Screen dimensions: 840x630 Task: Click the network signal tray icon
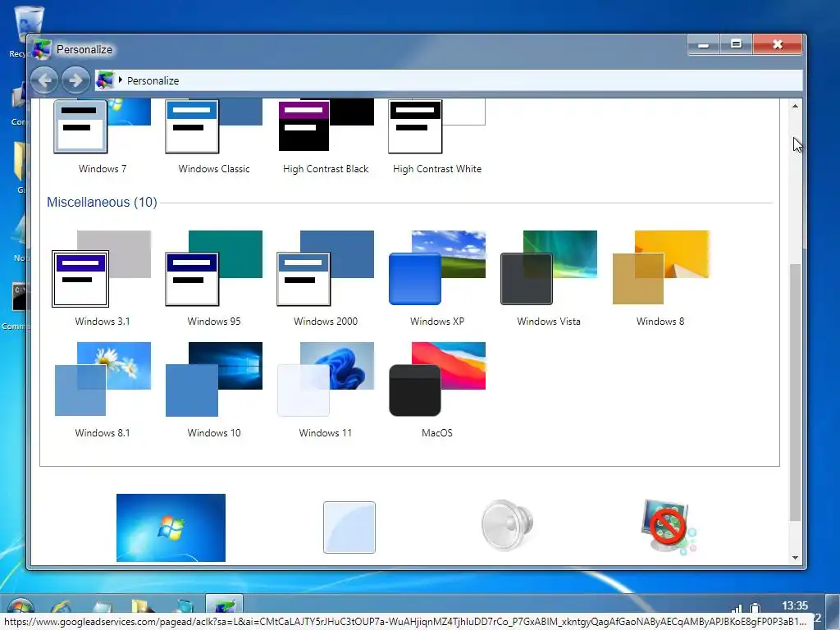pyautogui.click(x=737, y=608)
